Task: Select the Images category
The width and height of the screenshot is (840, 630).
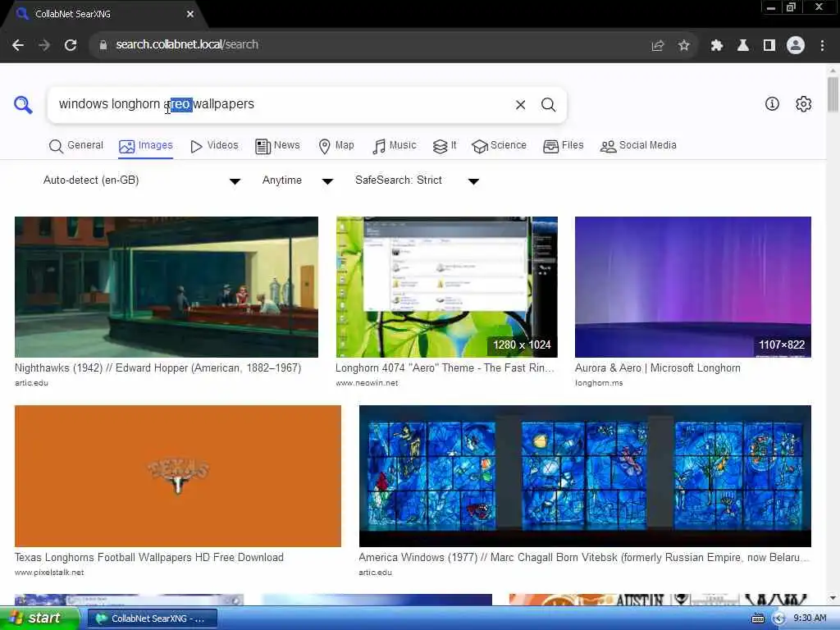Action: (x=146, y=146)
